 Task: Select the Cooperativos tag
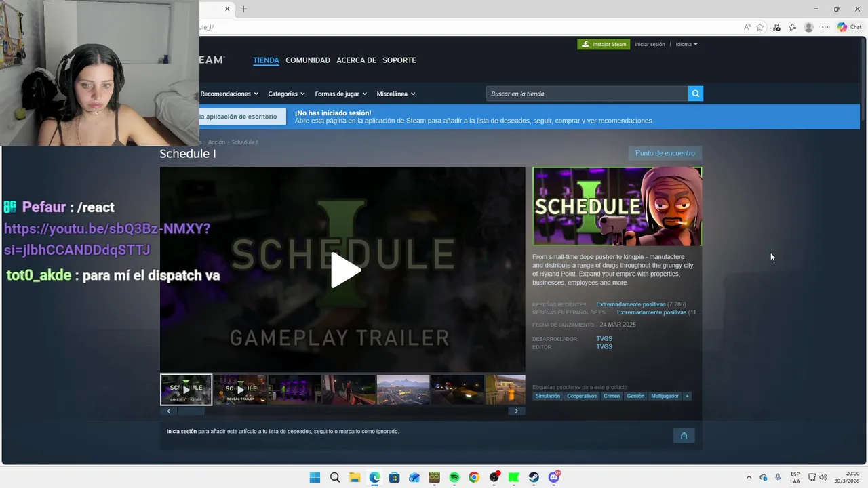pos(582,396)
